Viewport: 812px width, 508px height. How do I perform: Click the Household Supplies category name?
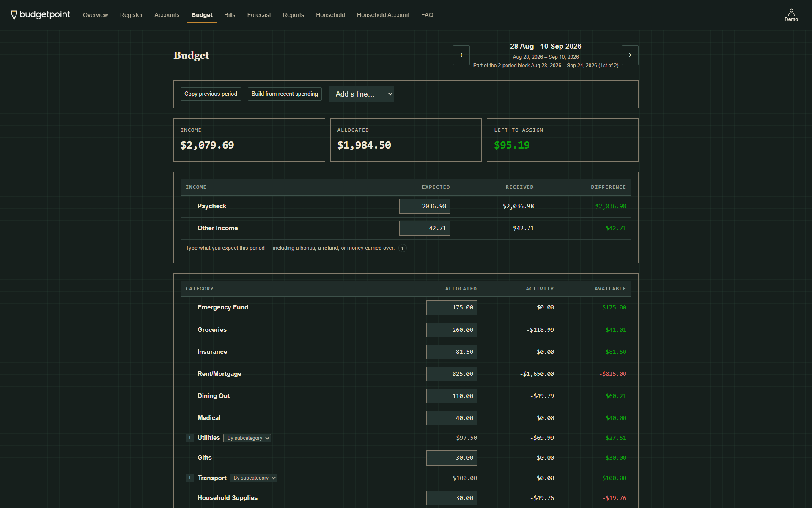pos(228,498)
